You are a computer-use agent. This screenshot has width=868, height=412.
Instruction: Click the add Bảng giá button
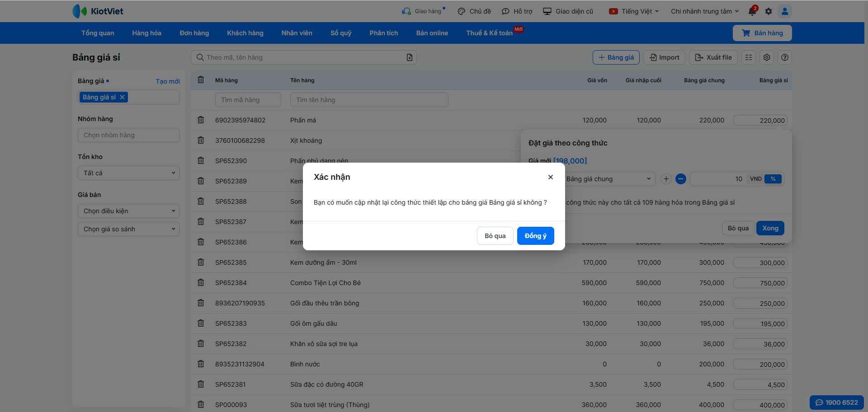click(x=616, y=57)
